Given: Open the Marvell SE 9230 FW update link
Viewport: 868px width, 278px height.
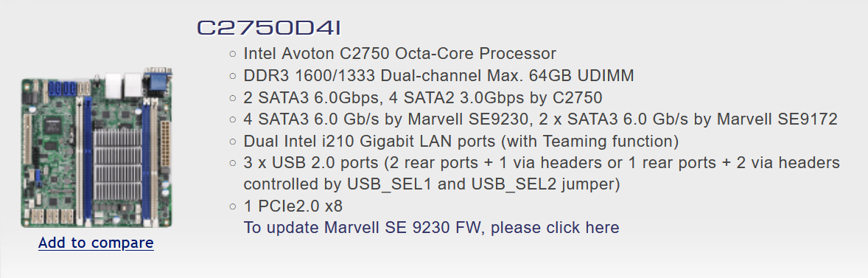Looking at the screenshot, I should tap(431, 228).
